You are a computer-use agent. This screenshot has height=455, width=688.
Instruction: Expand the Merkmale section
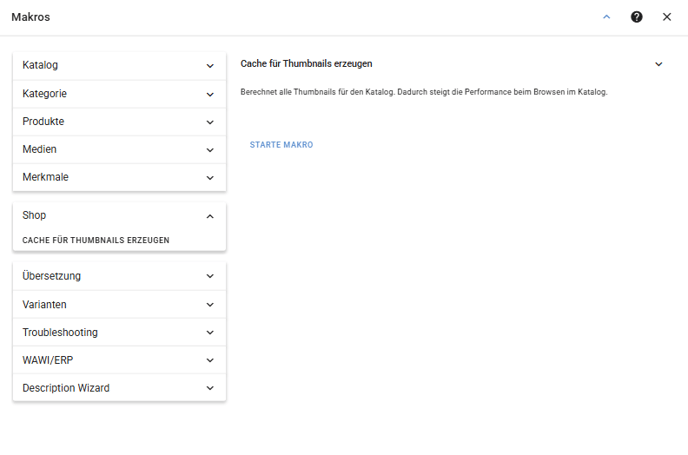tap(119, 177)
